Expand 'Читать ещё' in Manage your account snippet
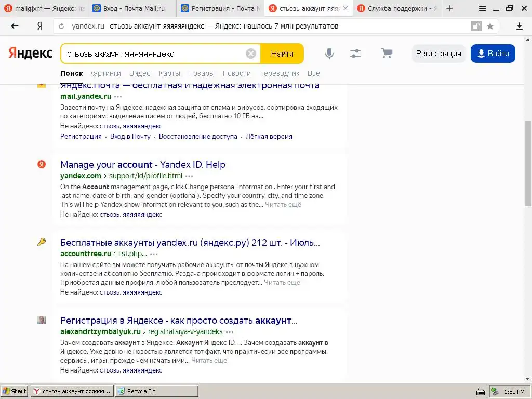Viewport: 532px width, 399px height. 283,205
